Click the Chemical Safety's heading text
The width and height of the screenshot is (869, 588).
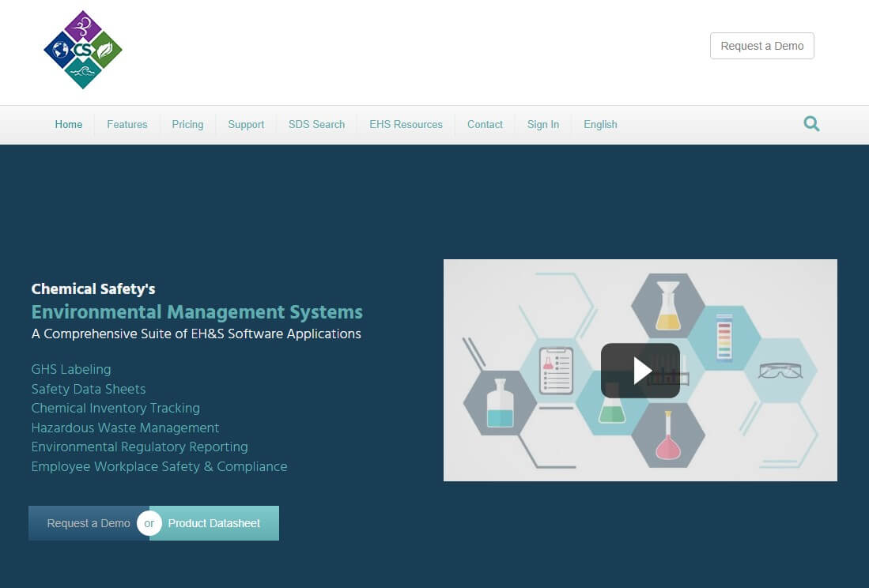point(93,289)
